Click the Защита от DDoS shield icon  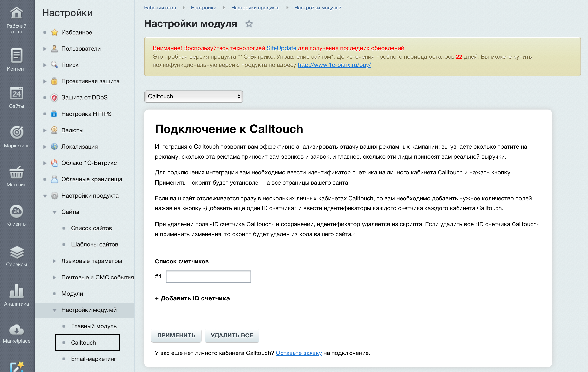pos(54,98)
